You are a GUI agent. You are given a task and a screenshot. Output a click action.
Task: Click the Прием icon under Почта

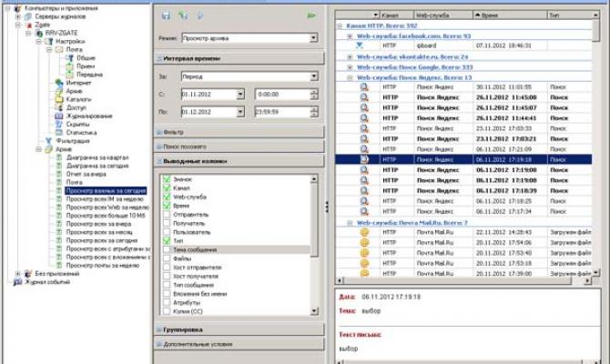point(69,66)
